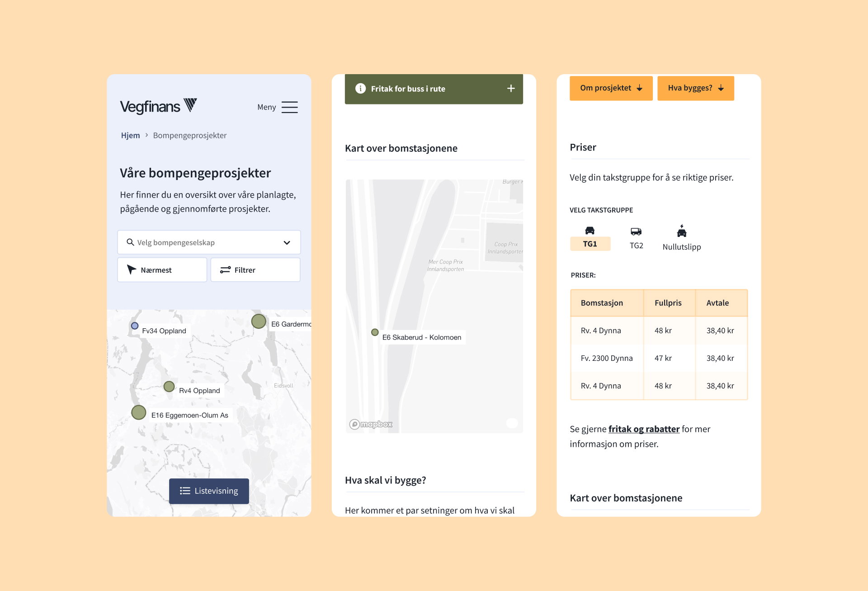868x591 pixels.
Task: Click the Filtrer sliders icon
Action: tap(225, 270)
